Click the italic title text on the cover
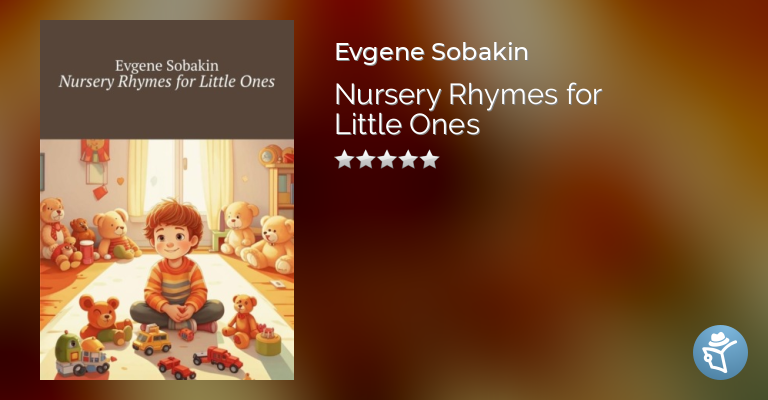The image size is (768, 400). coord(167,81)
